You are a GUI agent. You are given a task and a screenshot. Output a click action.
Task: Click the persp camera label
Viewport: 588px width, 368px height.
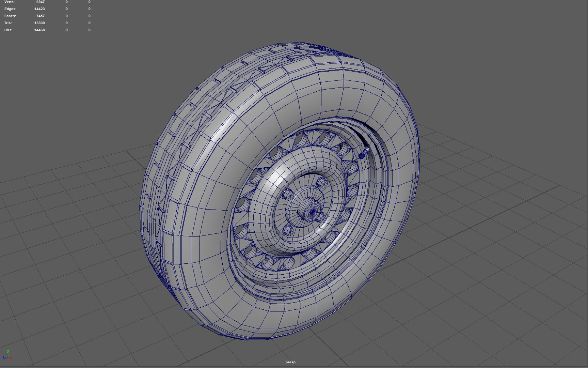click(x=290, y=362)
